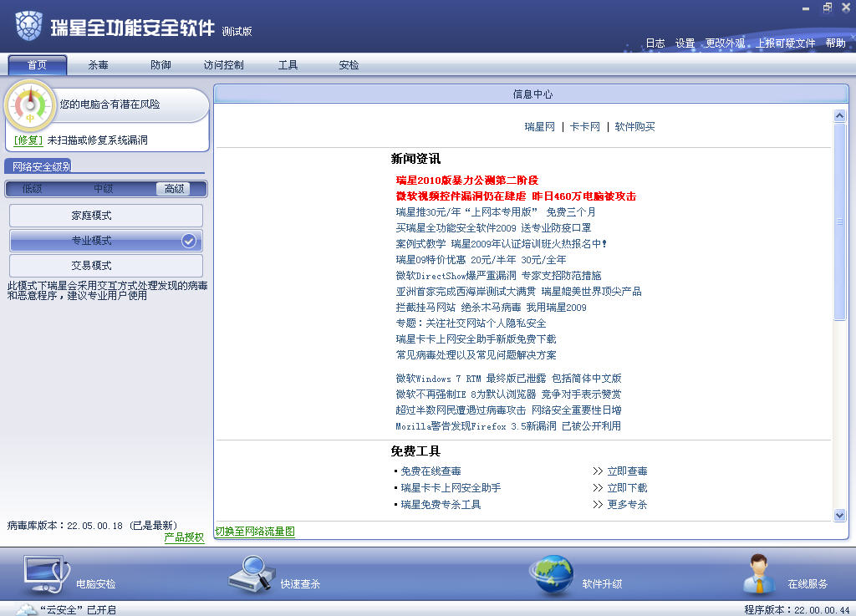Image resolution: width=856 pixels, height=616 pixels.
Task: Click 切换至网络流量图 link
Action: coord(255,532)
